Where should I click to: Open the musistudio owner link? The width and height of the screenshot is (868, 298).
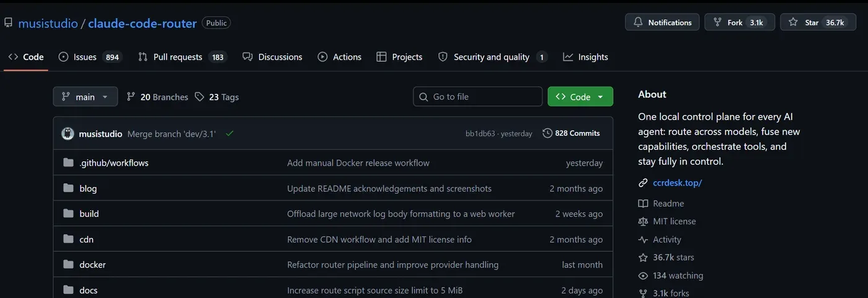click(48, 23)
